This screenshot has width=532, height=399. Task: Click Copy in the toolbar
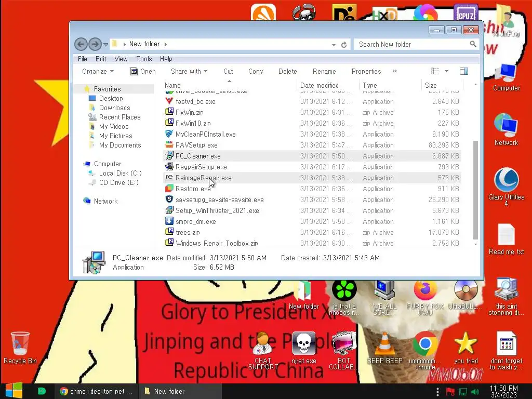click(x=256, y=71)
